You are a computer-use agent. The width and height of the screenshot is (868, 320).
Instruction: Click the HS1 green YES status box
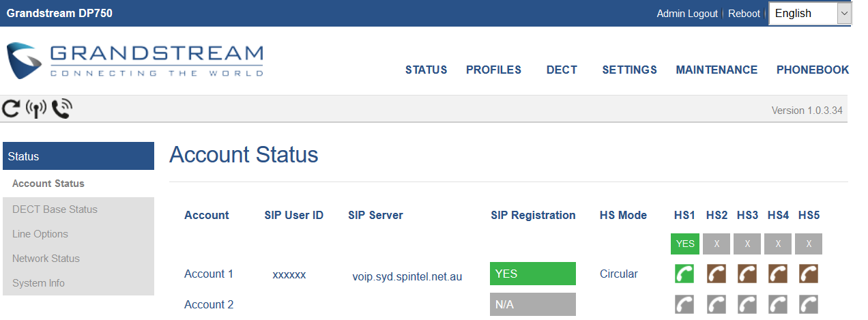click(685, 244)
